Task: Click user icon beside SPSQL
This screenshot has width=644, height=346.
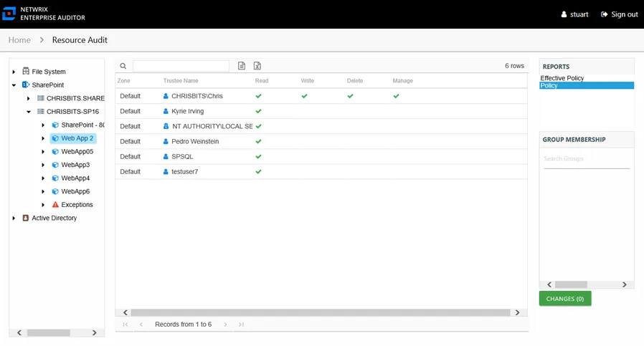Action: 166,156
